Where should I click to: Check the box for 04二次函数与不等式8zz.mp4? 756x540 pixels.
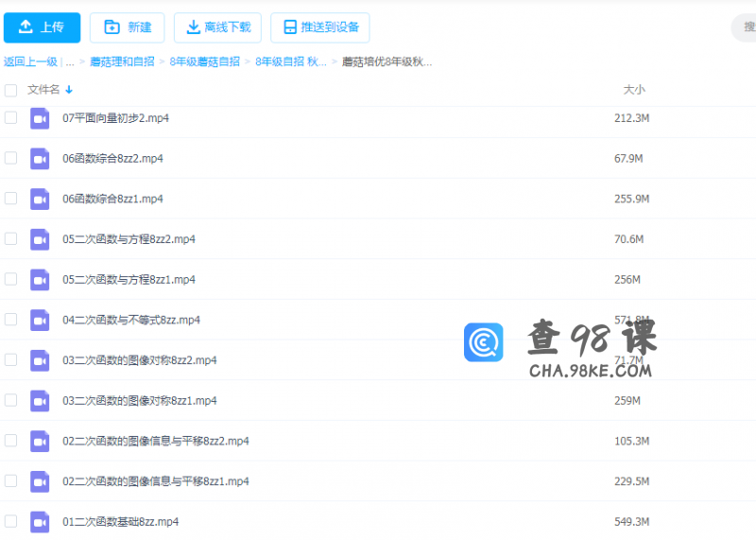(10, 320)
